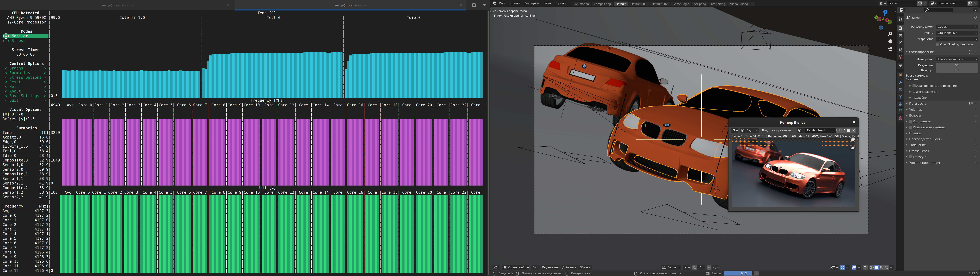The height and width of the screenshot is (276, 980).
Task: Open the World properties tab icon
Action: pos(901,57)
